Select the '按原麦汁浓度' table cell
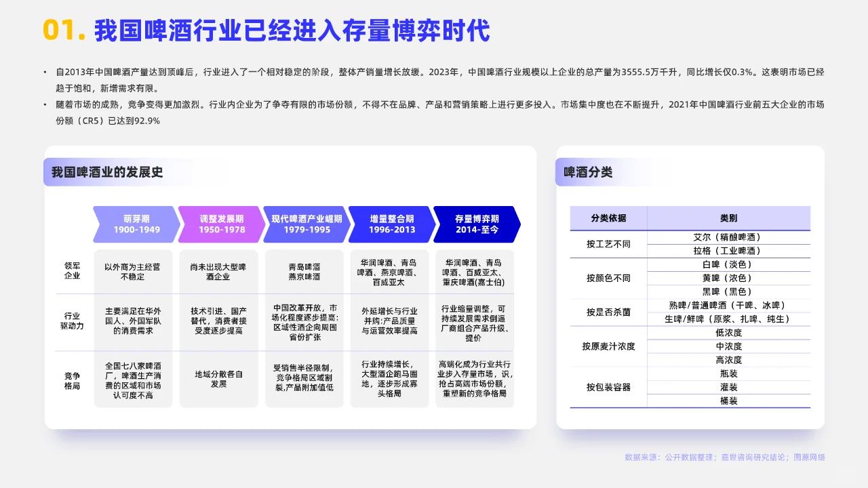Viewport: 868px width, 488px height. pyautogui.click(x=608, y=346)
